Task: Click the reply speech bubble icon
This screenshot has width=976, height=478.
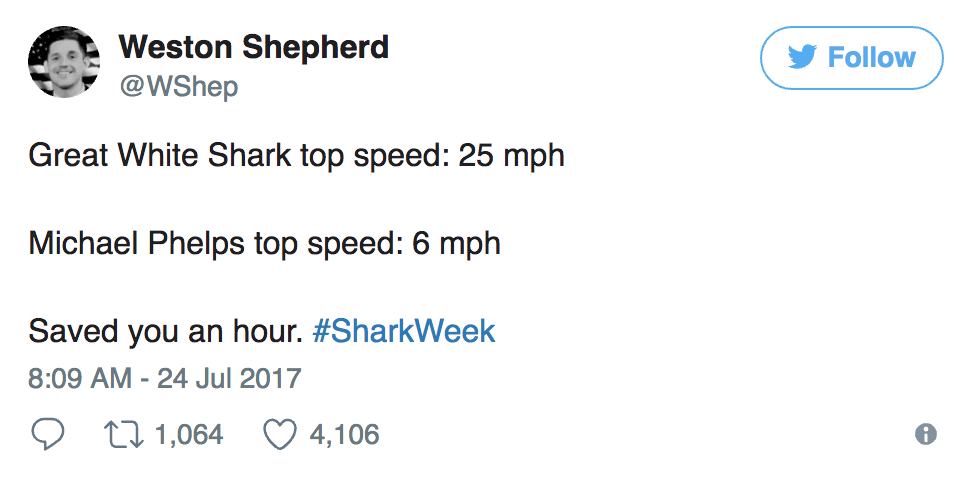Action: click(x=47, y=434)
